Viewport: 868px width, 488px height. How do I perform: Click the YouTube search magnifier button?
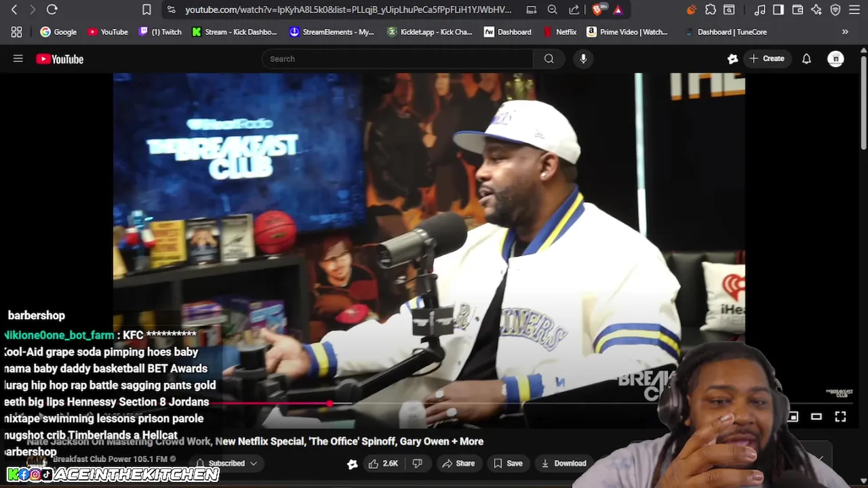click(549, 59)
